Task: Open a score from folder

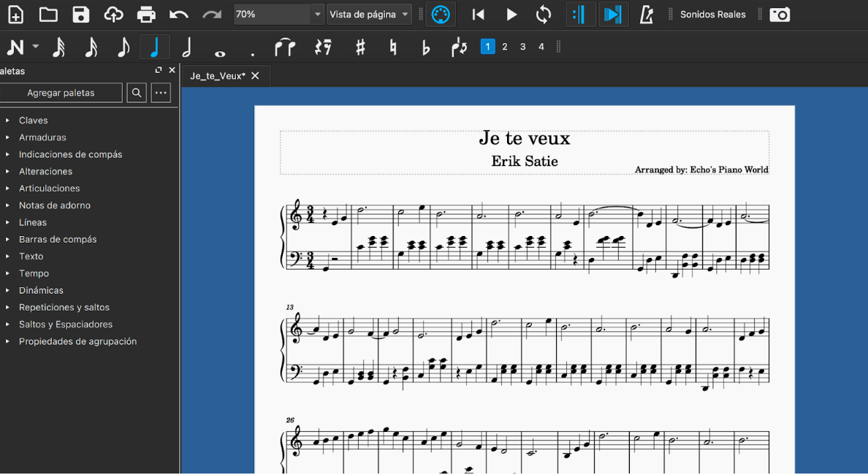Action: point(48,15)
